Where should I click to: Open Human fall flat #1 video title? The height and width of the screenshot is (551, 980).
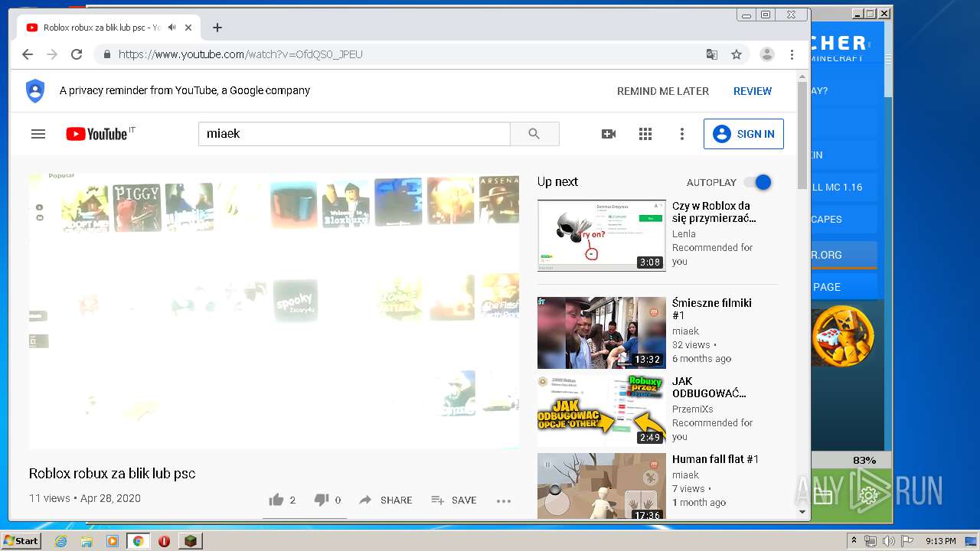(x=715, y=459)
